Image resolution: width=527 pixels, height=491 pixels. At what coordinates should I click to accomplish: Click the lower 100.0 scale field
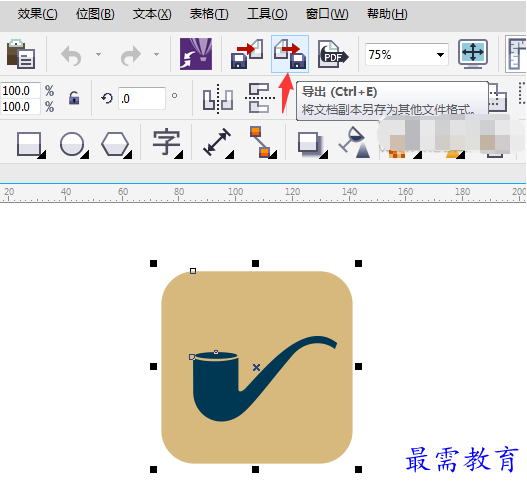pos(20,107)
